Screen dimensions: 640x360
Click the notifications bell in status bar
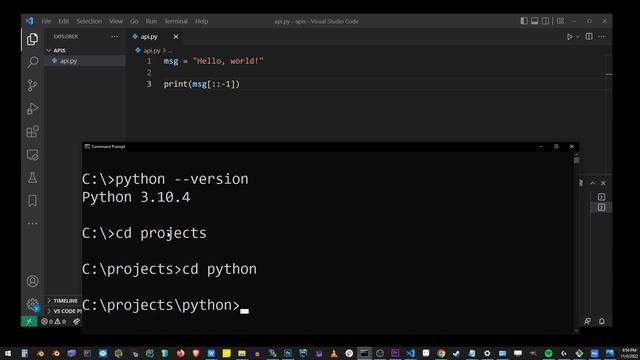[602, 321]
